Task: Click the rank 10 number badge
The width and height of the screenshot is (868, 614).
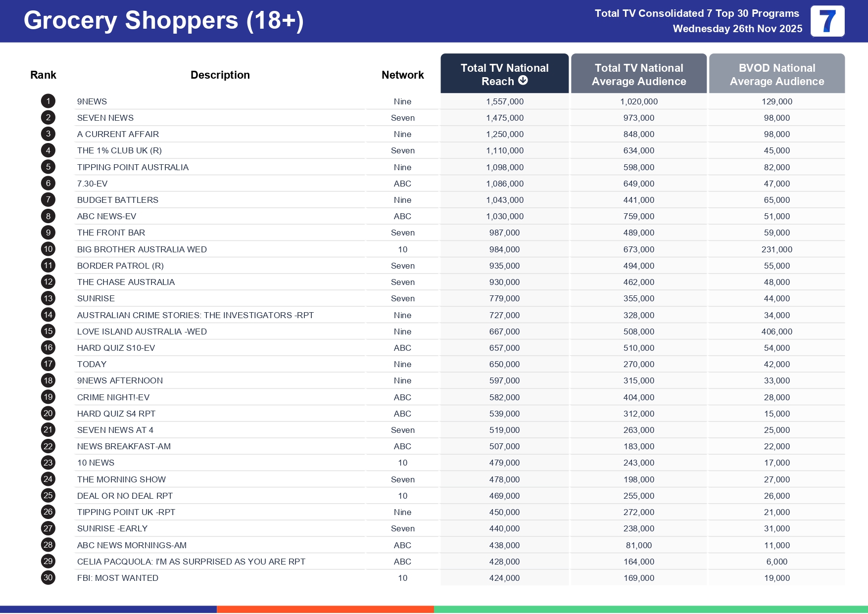Action: tap(48, 249)
